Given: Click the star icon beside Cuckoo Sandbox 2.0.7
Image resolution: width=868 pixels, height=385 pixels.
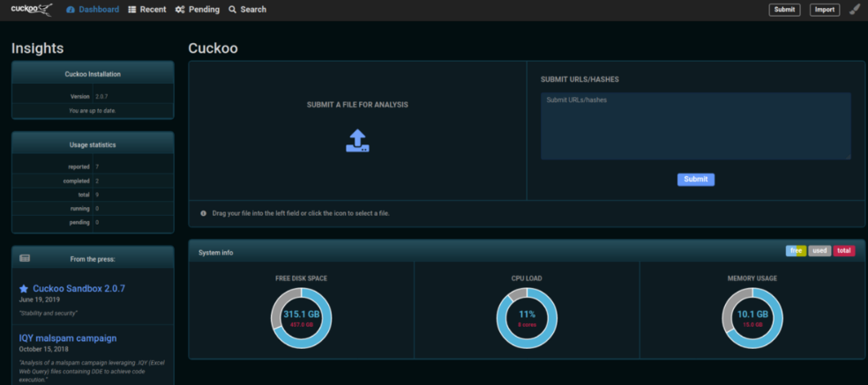Looking at the screenshot, I should coord(24,288).
